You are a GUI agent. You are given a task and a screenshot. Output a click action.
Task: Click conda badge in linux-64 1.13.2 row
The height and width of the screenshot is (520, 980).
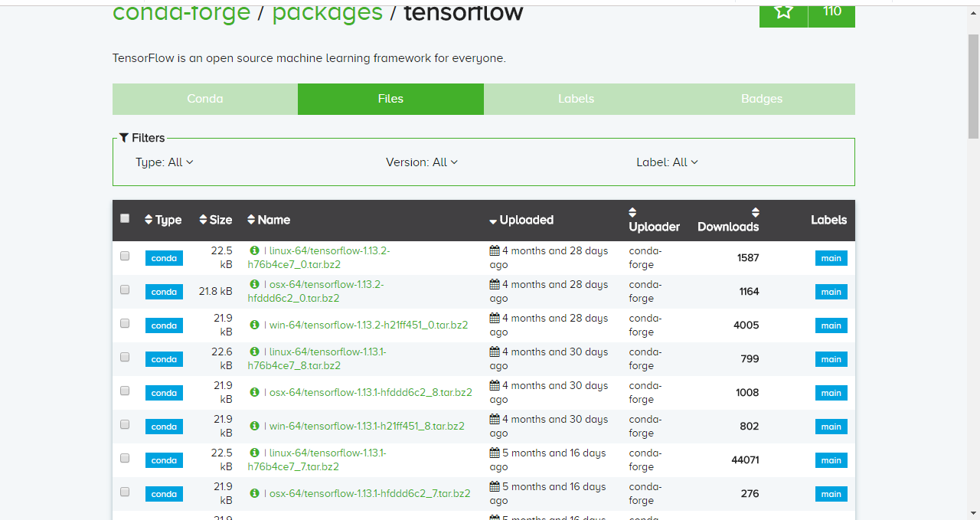click(x=164, y=258)
